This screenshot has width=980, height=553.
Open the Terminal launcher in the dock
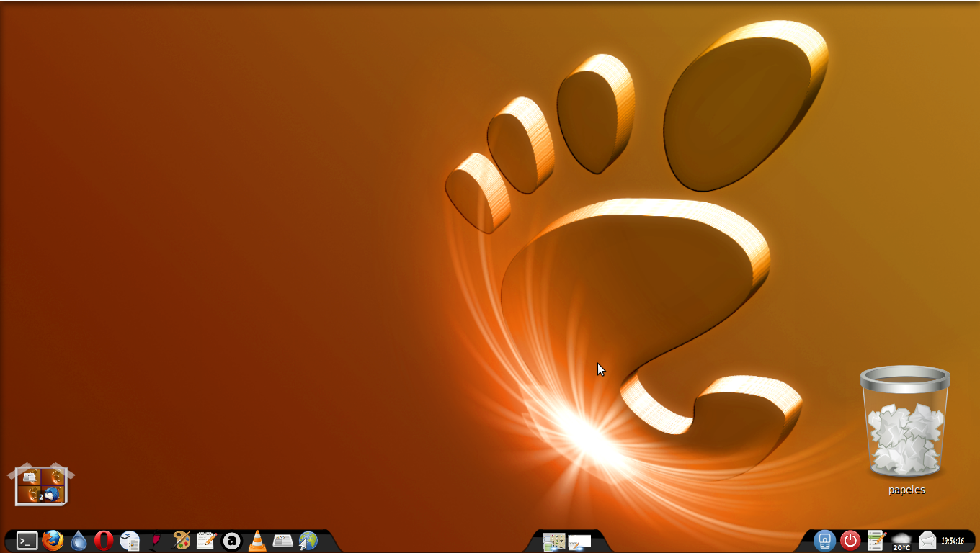27,541
